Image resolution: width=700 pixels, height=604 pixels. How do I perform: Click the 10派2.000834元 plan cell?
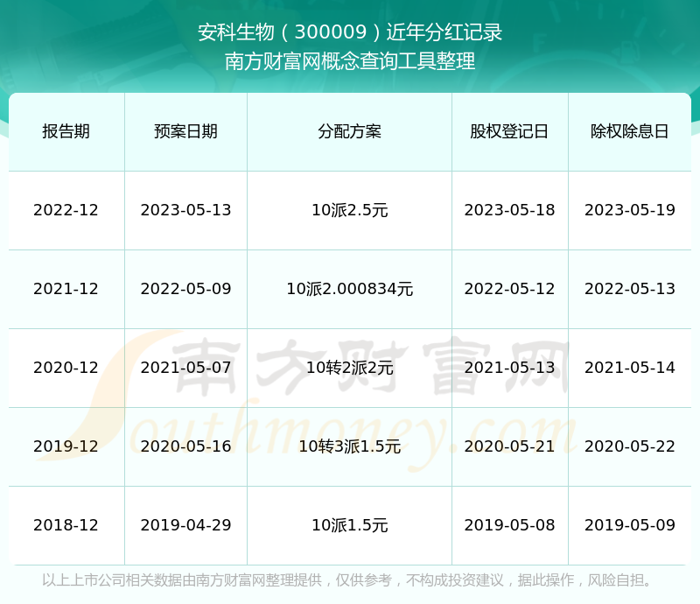tap(349, 289)
